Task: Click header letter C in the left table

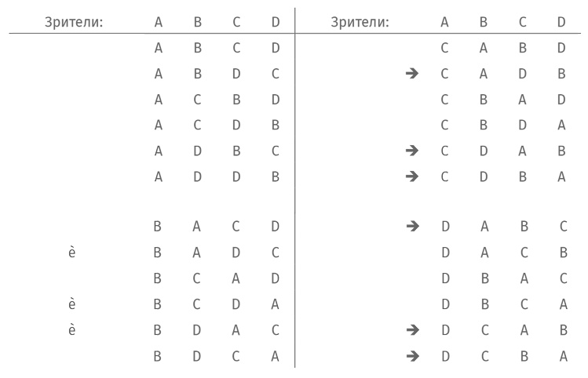Action: (x=236, y=23)
